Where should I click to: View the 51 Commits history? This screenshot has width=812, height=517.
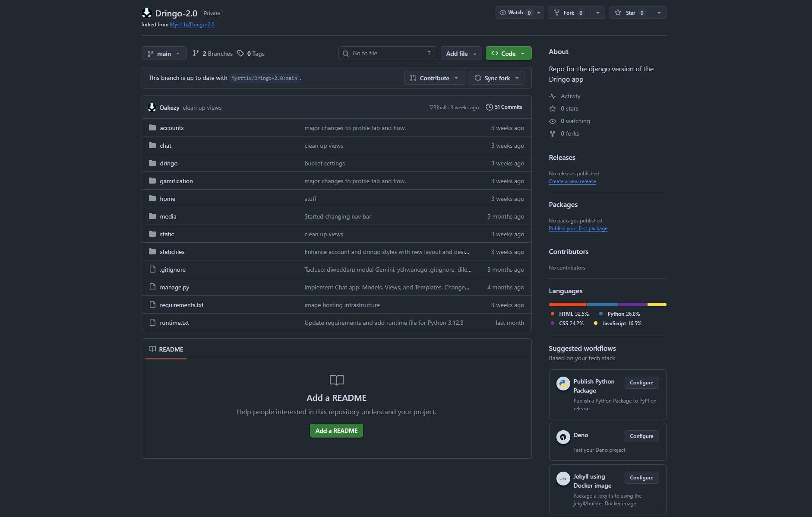(504, 107)
